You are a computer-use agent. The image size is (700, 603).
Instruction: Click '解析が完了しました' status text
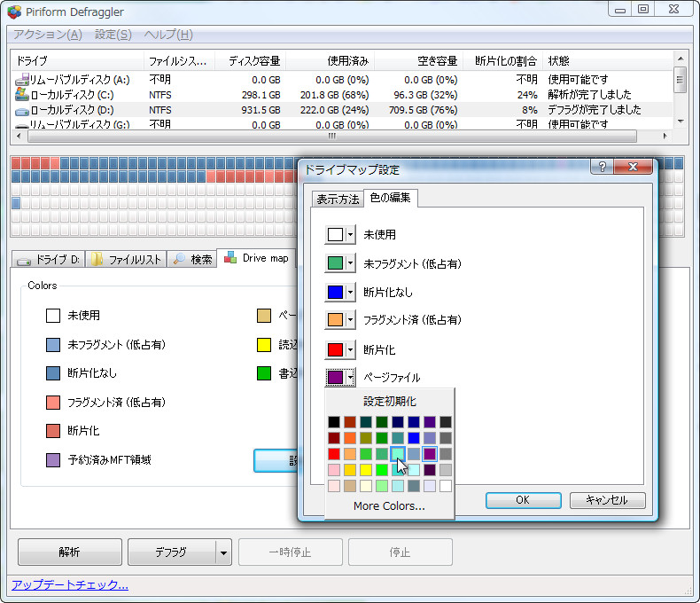589,95
